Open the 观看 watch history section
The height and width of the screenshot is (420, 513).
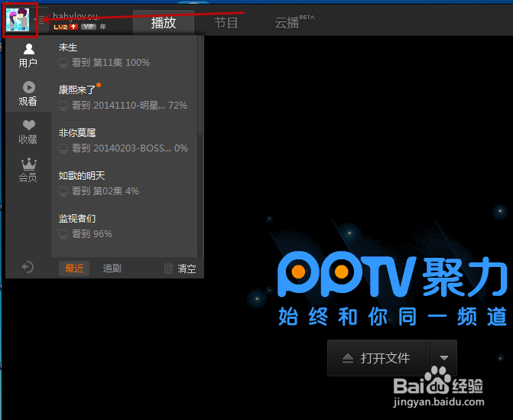[28, 93]
